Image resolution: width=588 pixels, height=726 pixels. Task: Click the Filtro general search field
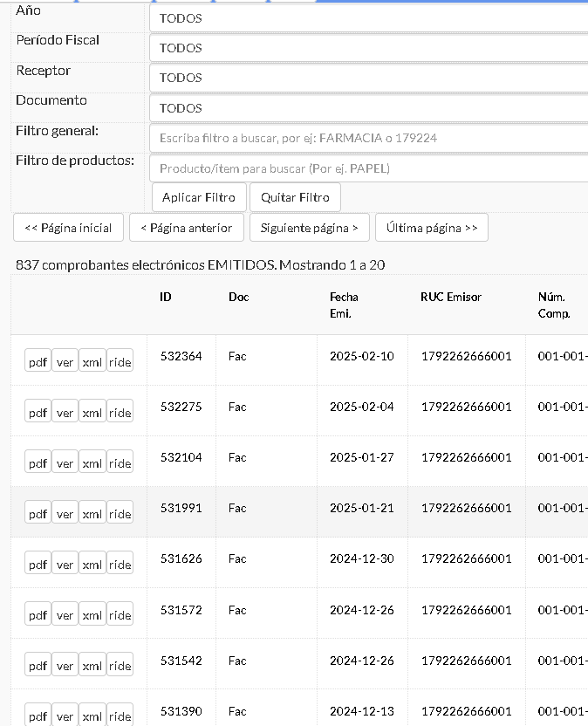pyautogui.click(x=368, y=138)
